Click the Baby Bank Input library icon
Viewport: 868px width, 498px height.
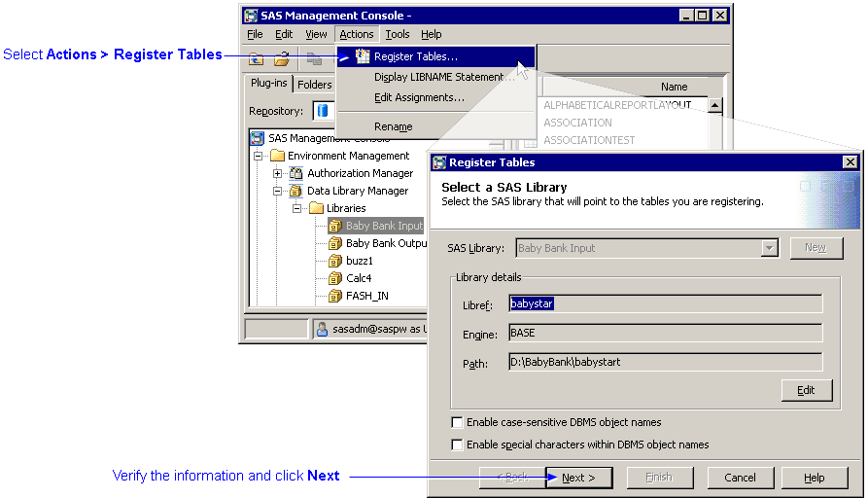(335, 226)
